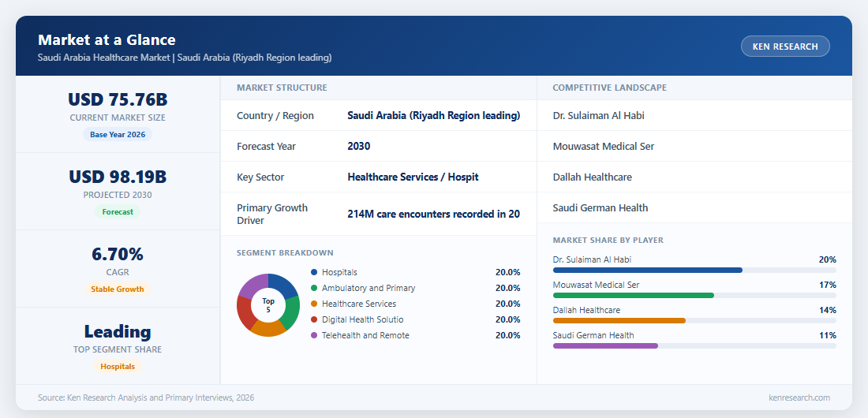Click the Telehealth and Remote 20.0% value
The width and height of the screenshot is (868, 418).
[507, 335]
